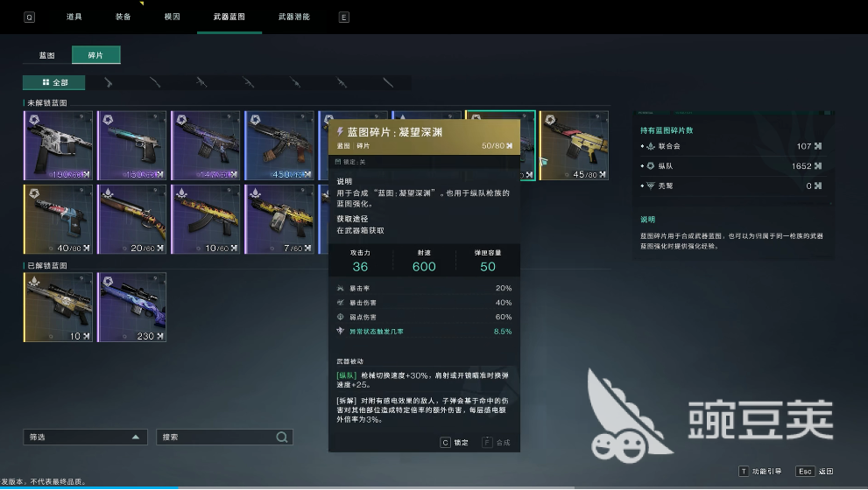This screenshot has width=868, height=490.
Task: Click the 暴击伤害 40% stat row
Action: coord(424,303)
